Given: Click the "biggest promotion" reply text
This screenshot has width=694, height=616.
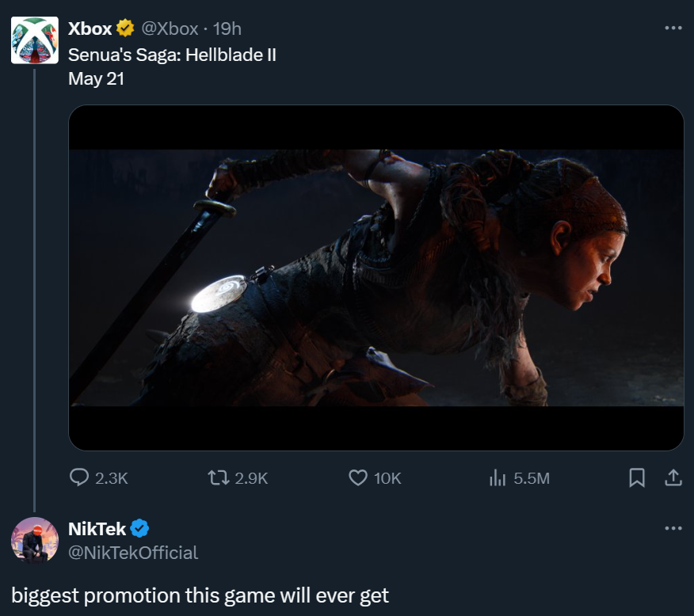Looking at the screenshot, I should 200,595.
